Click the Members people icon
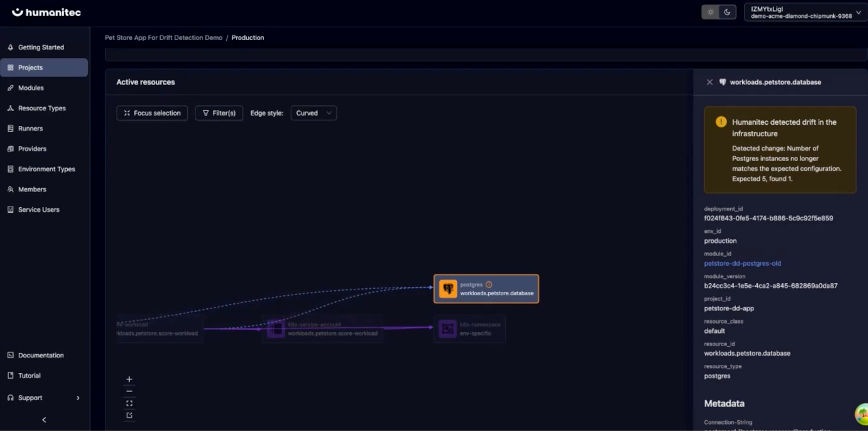 [x=10, y=189]
